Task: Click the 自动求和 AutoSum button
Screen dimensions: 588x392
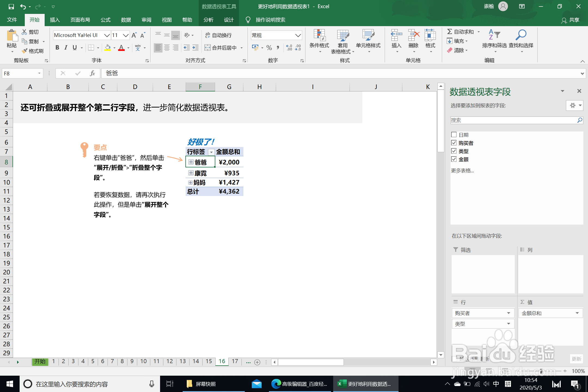Action: [x=461, y=32]
